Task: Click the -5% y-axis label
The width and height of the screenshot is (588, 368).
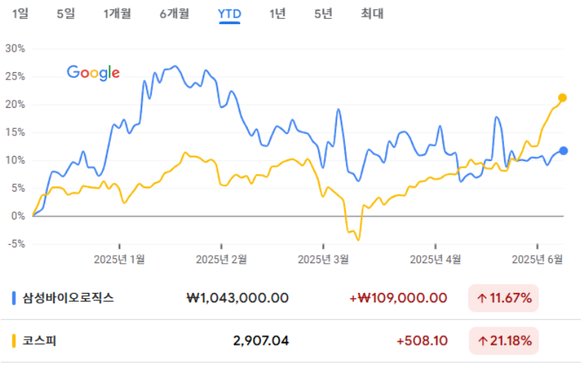Action: point(17,244)
